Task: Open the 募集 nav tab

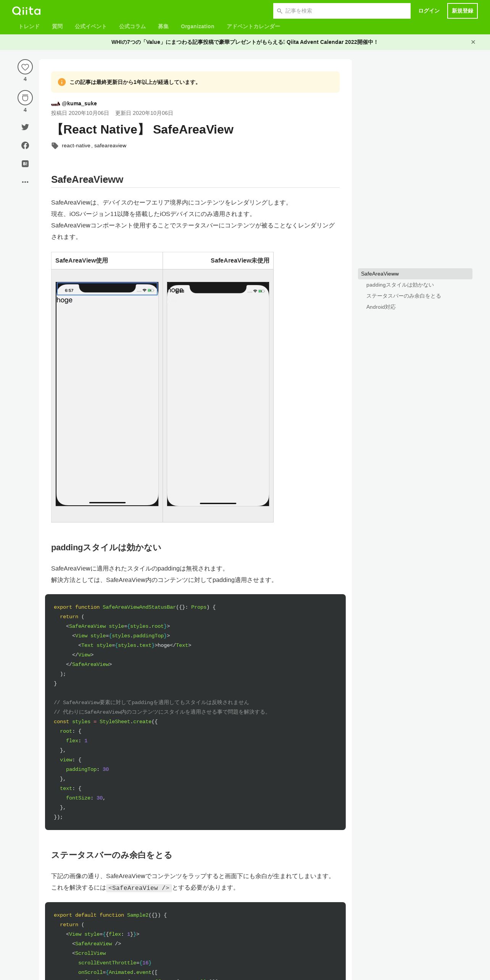Action: point(163,26)
